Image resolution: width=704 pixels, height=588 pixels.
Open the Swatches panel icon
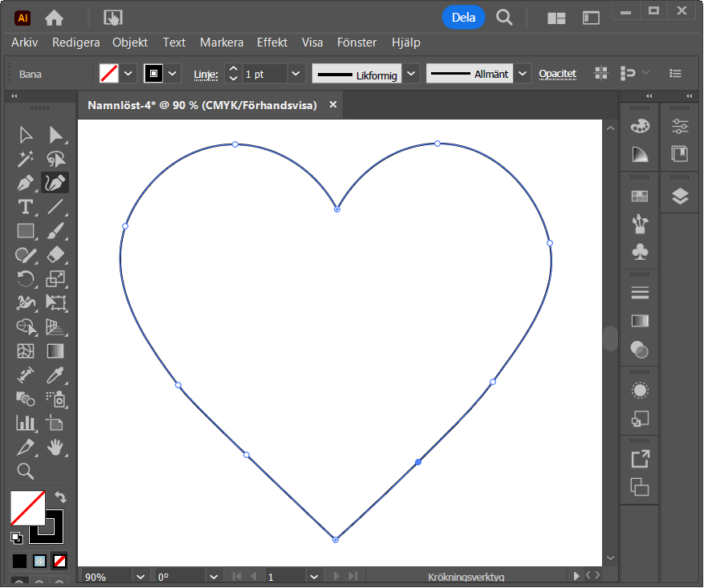640,197
